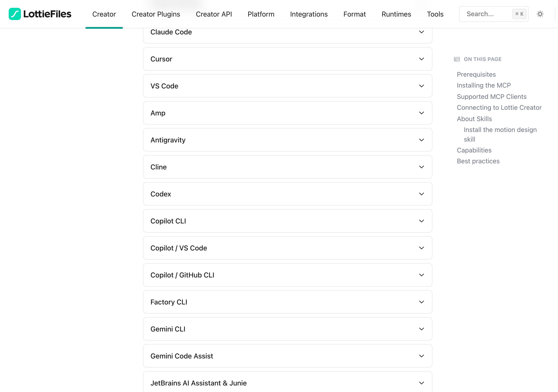Expand the Copilot / VS Code section
The image size is (558, 392).
pyautogui.click(x=288, y=248)
